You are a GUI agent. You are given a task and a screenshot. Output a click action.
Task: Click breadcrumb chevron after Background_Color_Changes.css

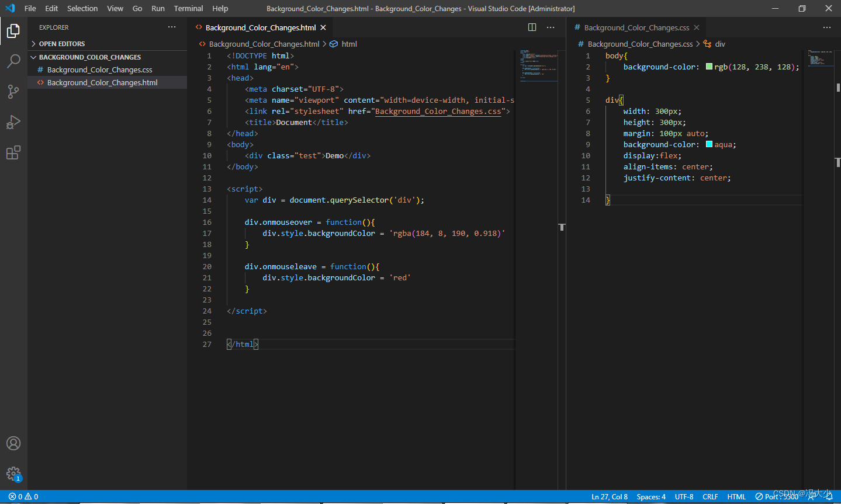point(698,44)
